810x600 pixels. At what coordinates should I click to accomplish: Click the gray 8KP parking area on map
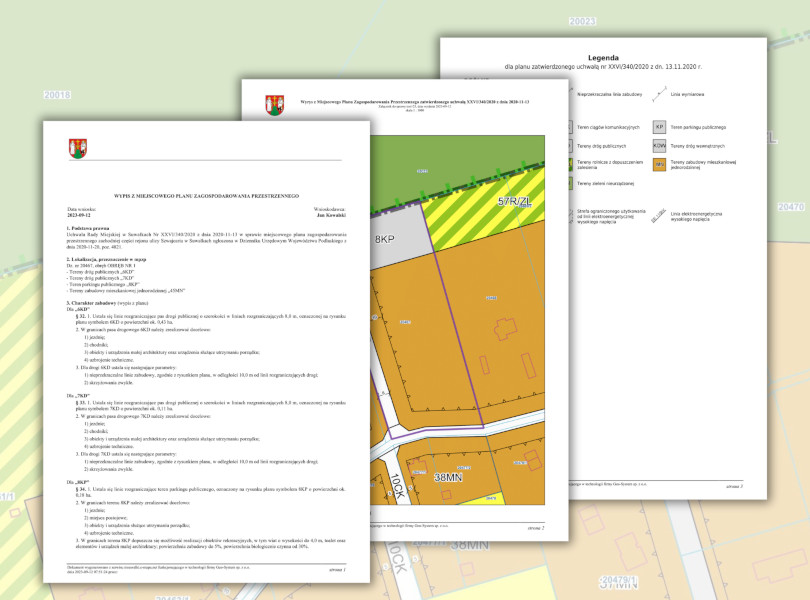click(x=400, y=238)
